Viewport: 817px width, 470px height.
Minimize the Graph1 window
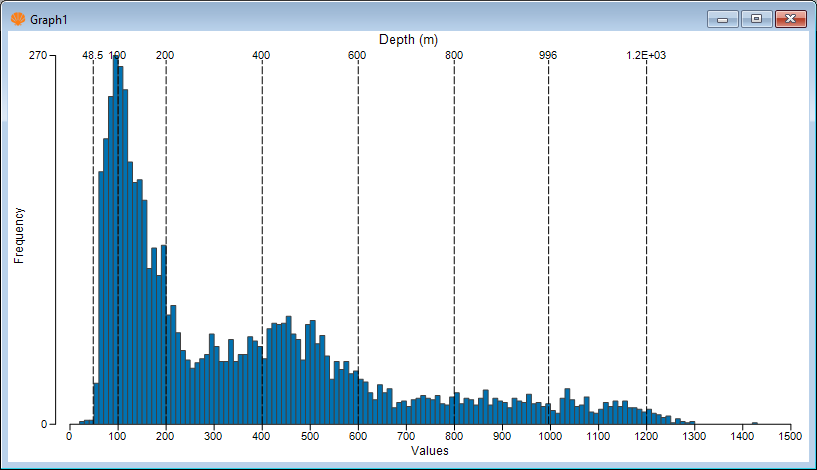(721, 18)
